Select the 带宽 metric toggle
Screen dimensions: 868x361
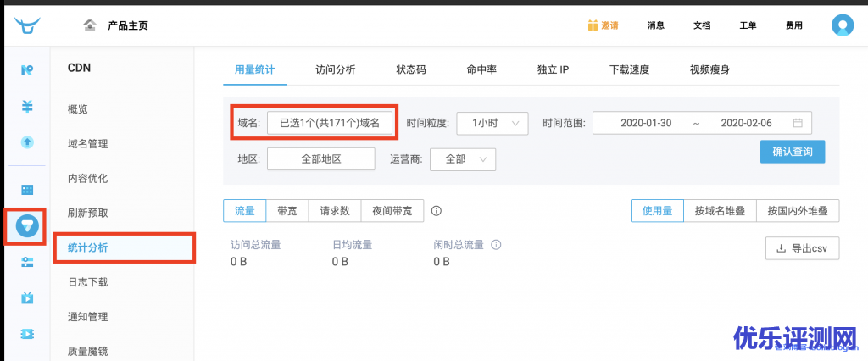click(x=287, y=211)
